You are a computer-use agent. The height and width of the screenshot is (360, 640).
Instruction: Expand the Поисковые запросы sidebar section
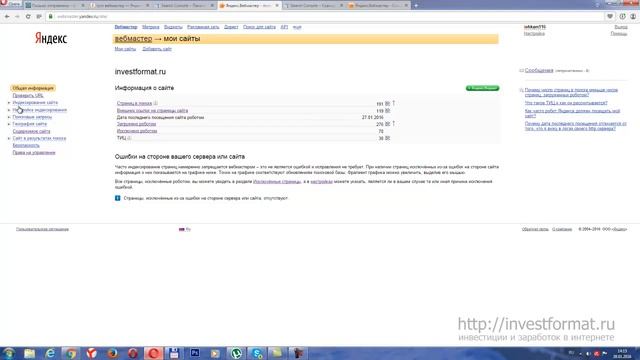coord(9,117)
